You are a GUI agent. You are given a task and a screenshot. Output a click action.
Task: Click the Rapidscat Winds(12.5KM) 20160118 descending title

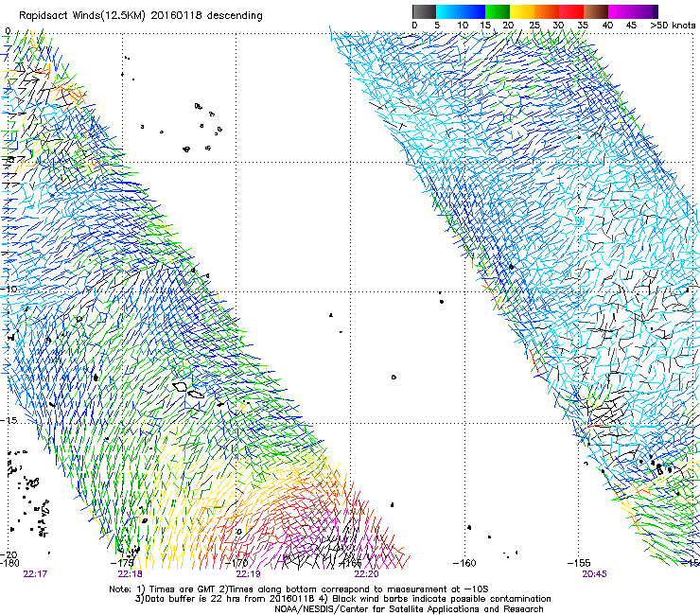(141, 16)
